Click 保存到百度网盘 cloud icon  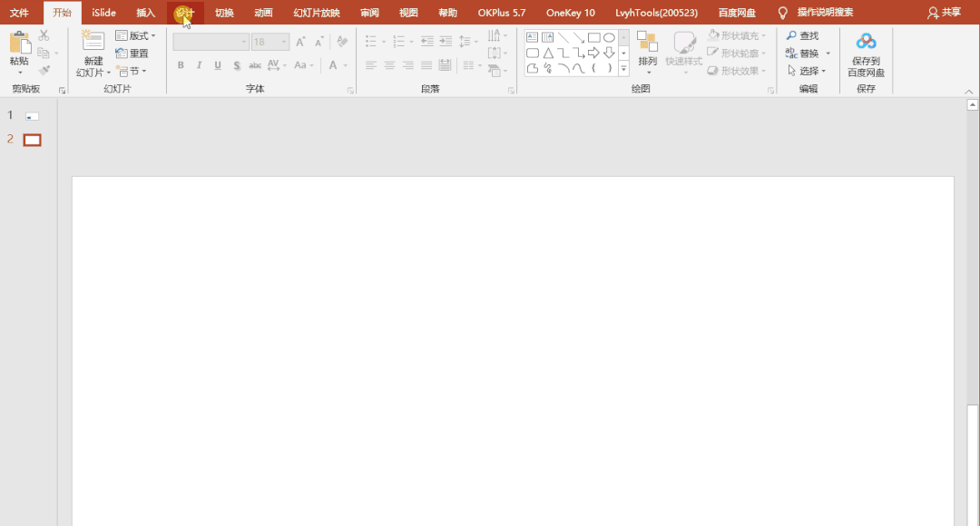pyautogui.click(x=867, y=42)
